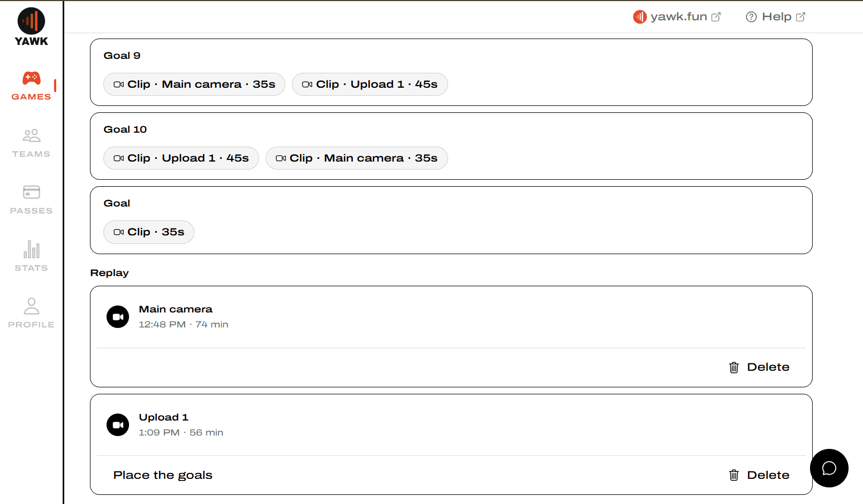Click Place the goals for Upload 1
Image resolution: width=863 pixels, height=504 pixels.
click(163, 475)
